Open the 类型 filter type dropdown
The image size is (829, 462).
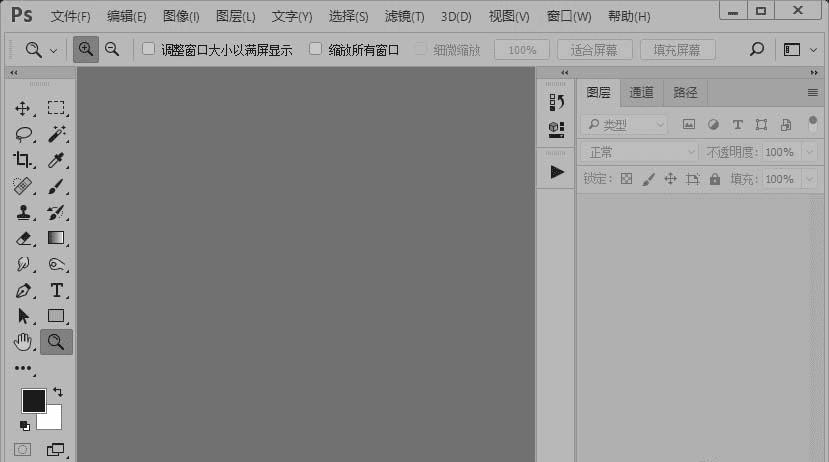[x=624, y=125]
